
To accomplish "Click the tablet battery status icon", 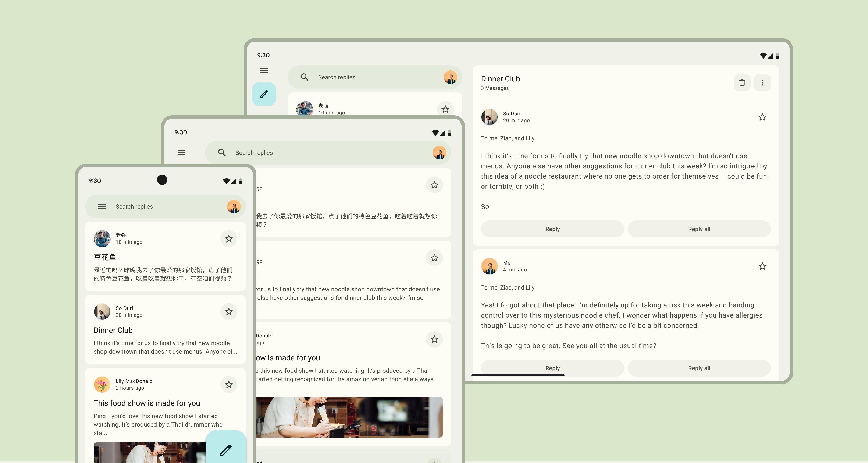I will [x=778, y=56].
